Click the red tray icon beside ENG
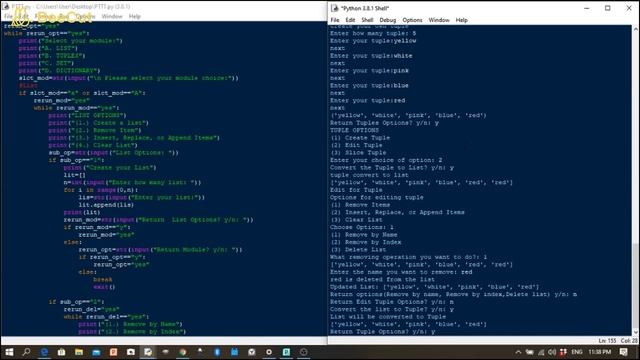 coord(563,352)
